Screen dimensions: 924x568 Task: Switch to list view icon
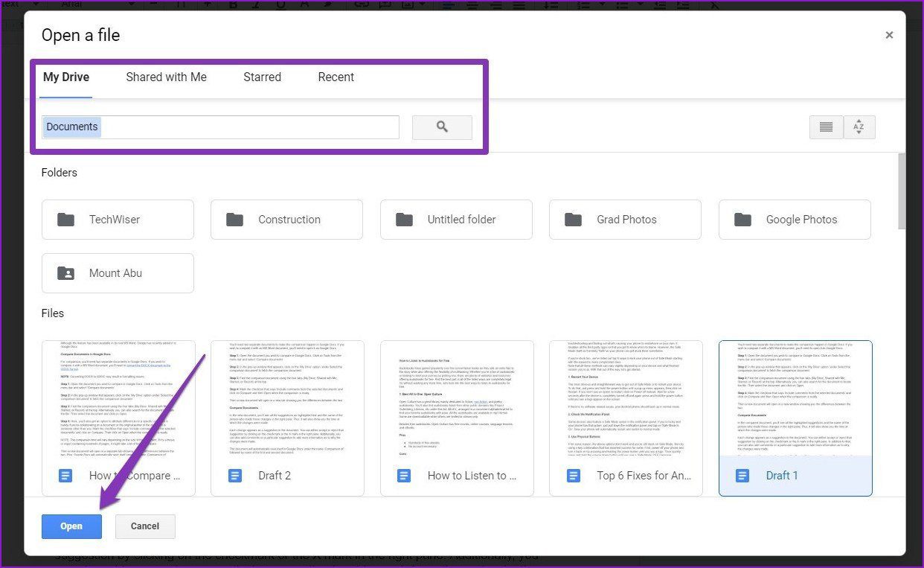tap(826, 127)
